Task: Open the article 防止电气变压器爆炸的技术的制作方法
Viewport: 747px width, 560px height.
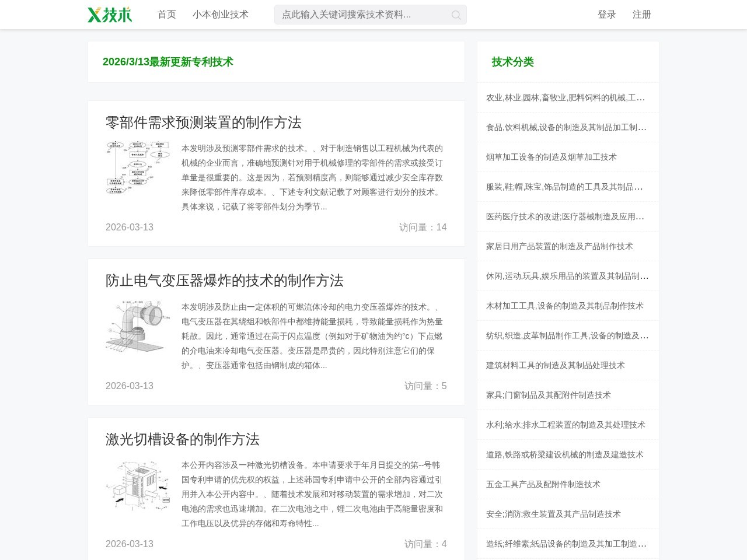Action: tap(225, 281)
